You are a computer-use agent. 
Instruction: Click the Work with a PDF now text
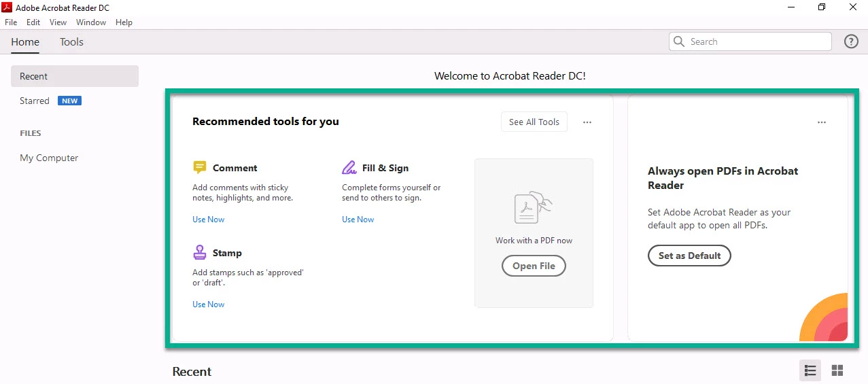(534, 241)
